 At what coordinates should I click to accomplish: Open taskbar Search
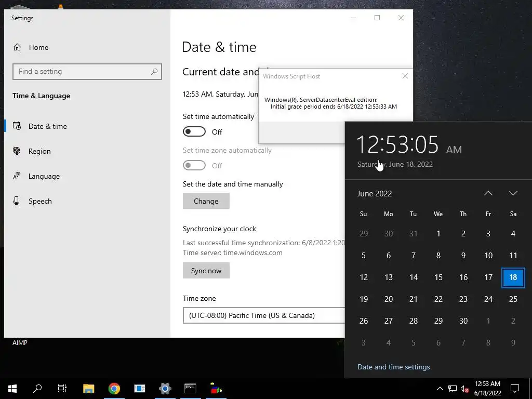[37, 389]
